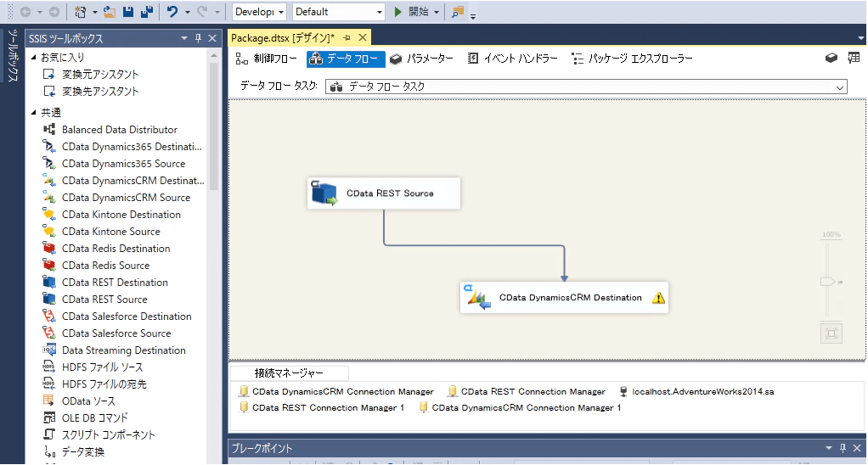Click the save disk icon

tap(128, 12)
